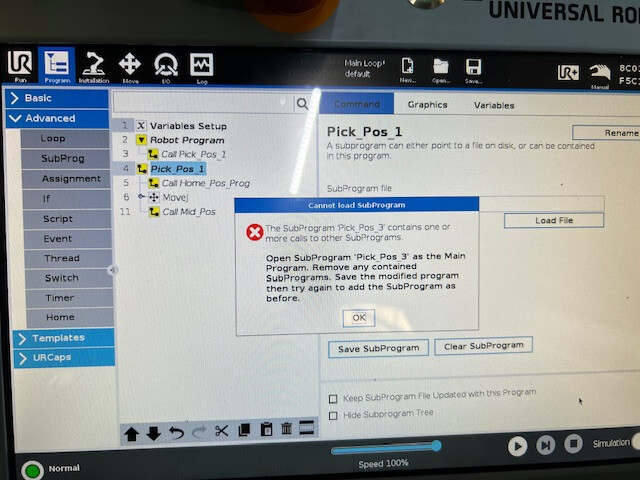Play the program

tap(517, 446)
